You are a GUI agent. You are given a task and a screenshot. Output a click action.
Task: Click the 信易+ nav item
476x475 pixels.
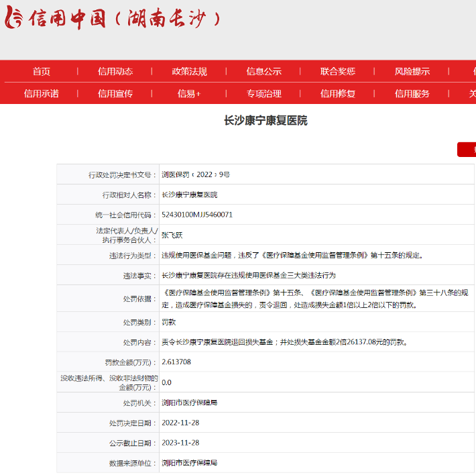190,93
